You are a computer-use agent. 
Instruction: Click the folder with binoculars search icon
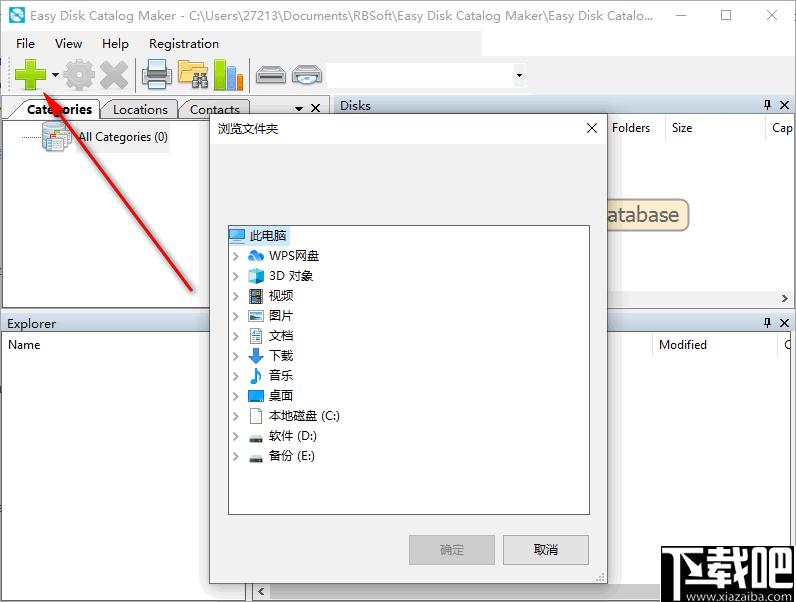pyautogui.click(x=193, y=75)
